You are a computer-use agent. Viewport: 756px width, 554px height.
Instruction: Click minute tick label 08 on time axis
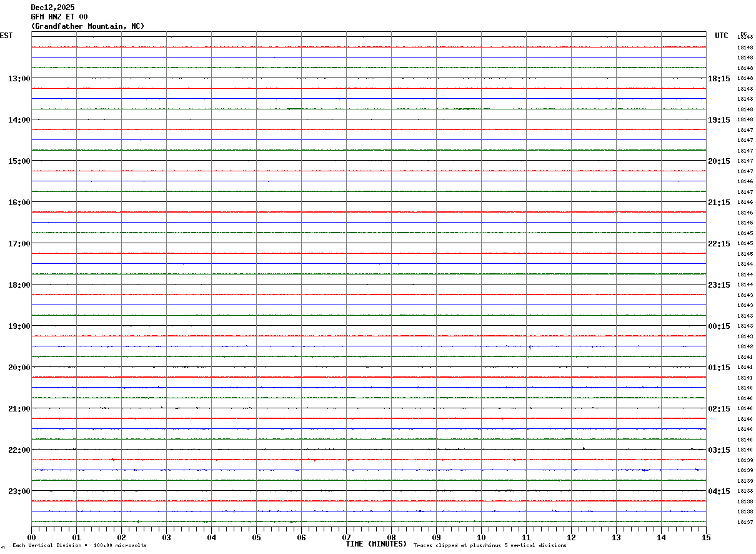(x=391, y=538)
